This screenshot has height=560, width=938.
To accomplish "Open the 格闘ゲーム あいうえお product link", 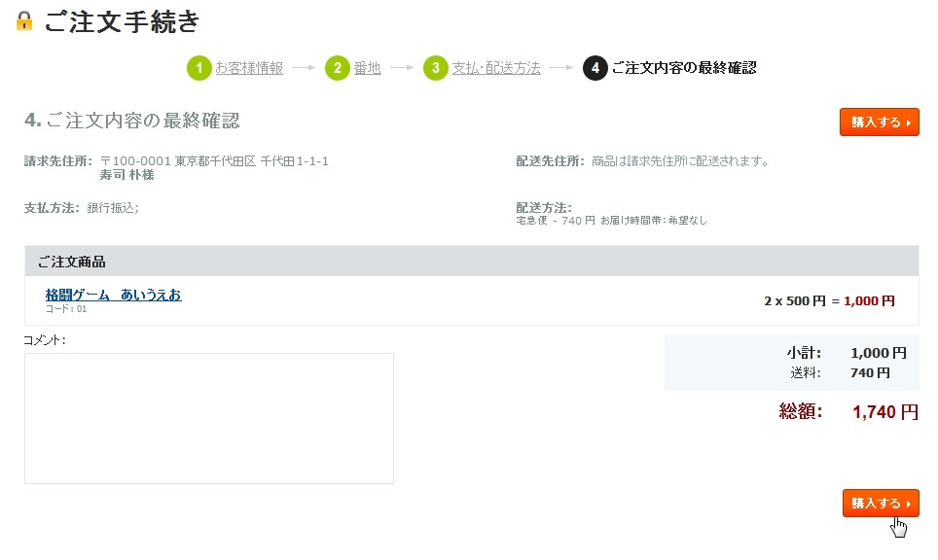I will (x=113, y=295).
